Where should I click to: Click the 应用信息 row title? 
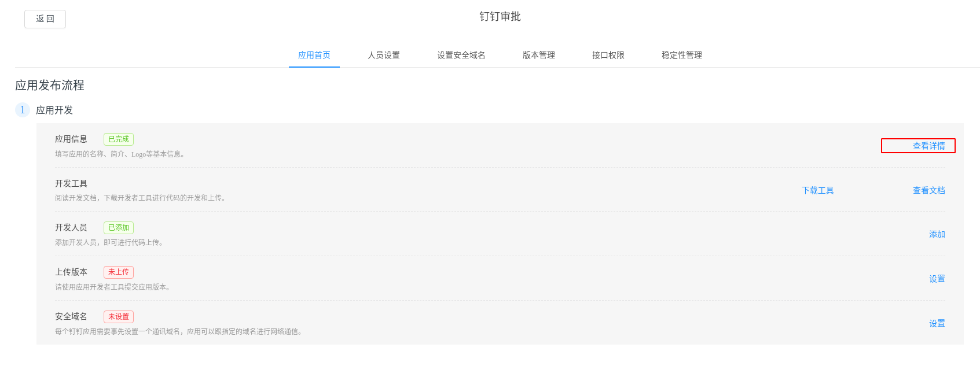tap(71, 139)
